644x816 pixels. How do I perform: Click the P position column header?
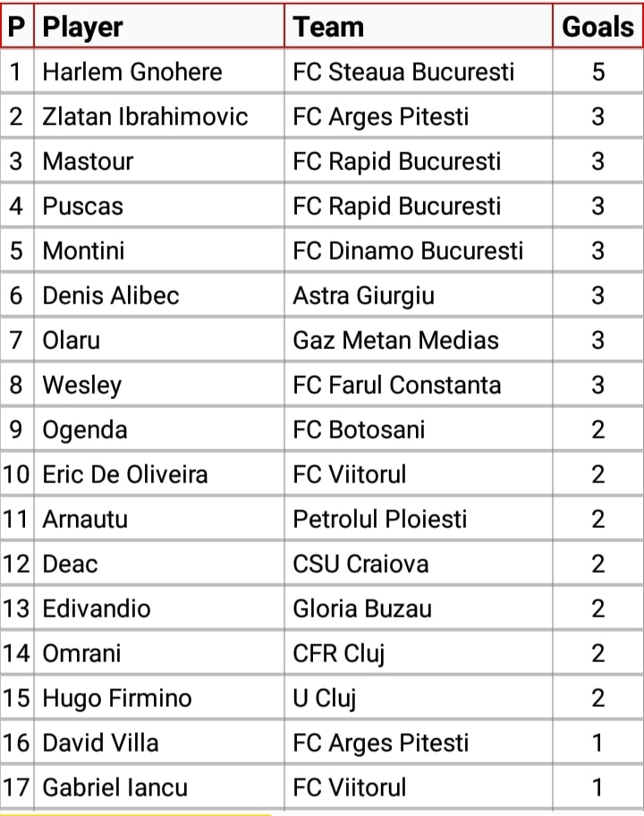(17, 27)
